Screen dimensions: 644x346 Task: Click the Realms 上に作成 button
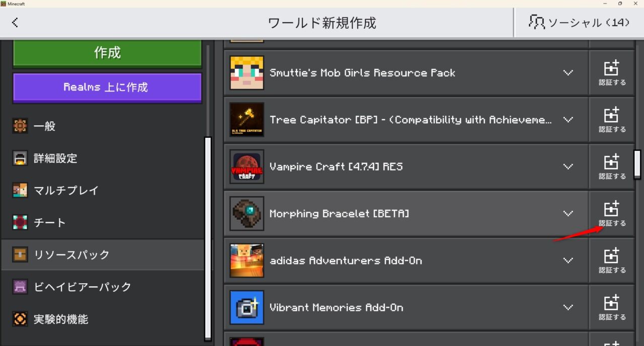107,88
